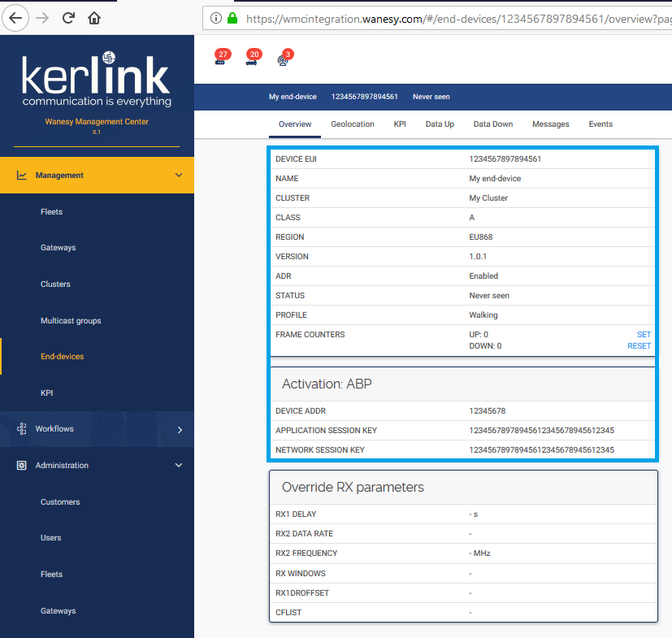
Task: Open Multicast groups in the sidebar
Action: tap(71, 321)
